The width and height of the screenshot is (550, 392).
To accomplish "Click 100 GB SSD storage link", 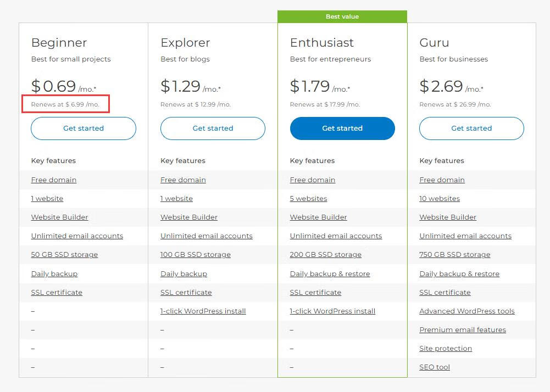I will coord(196,255).
